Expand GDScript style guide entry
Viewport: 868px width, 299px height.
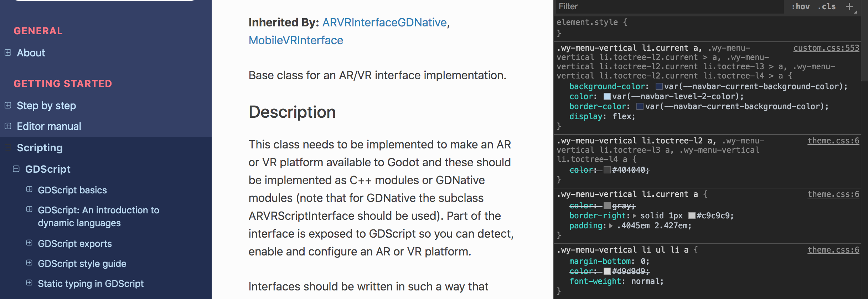tap(29, 263)
